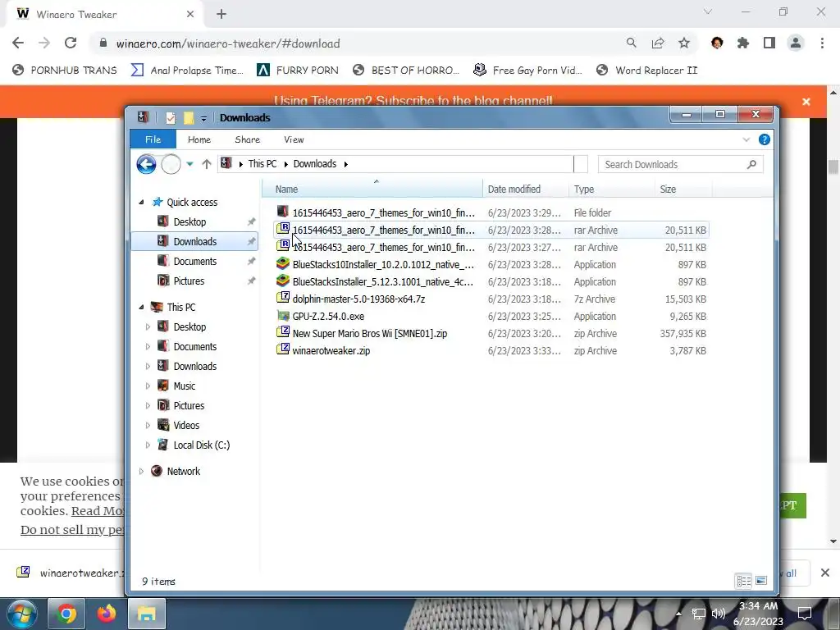Viewport: 840px width, 630px height.
Task: Expand the Network tree node
Action: click(141, 472)
